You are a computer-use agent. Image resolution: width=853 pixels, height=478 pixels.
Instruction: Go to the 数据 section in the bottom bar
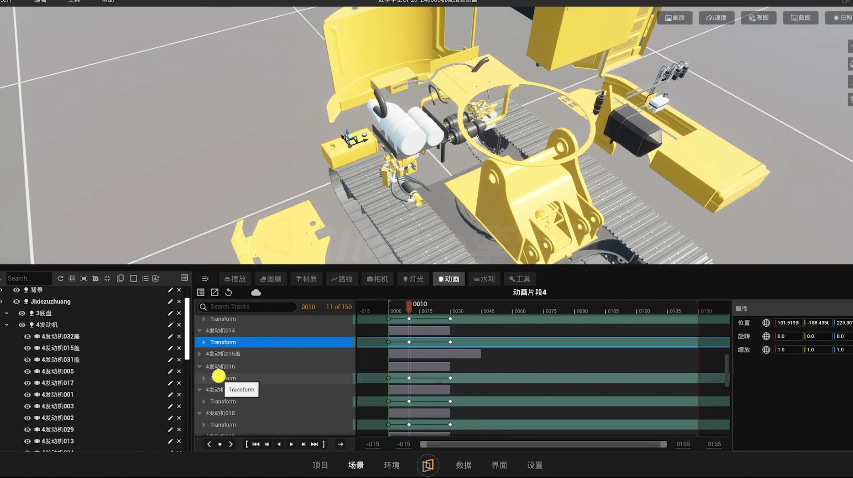463,465
